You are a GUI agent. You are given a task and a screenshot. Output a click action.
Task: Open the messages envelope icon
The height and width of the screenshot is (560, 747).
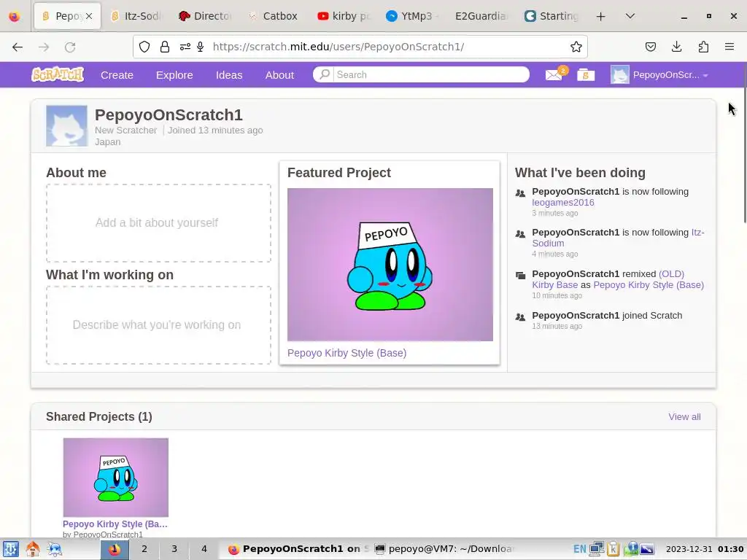click(x=554, y=75)
